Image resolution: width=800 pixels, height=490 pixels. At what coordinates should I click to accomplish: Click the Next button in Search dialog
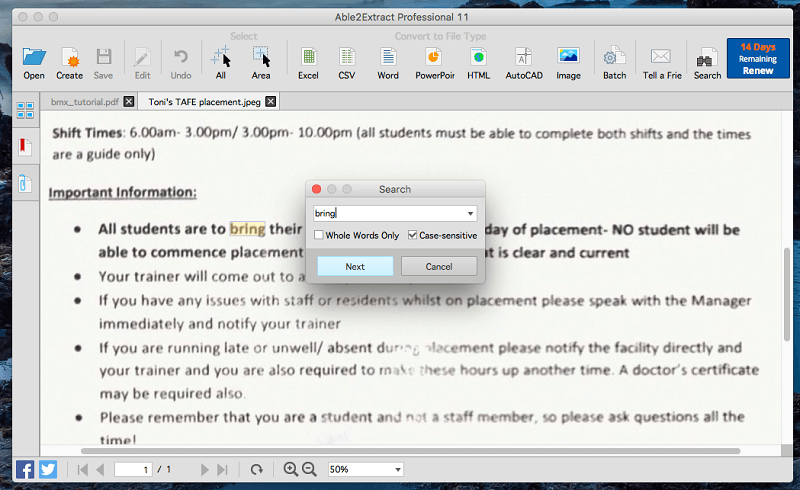tap(355, 266)
